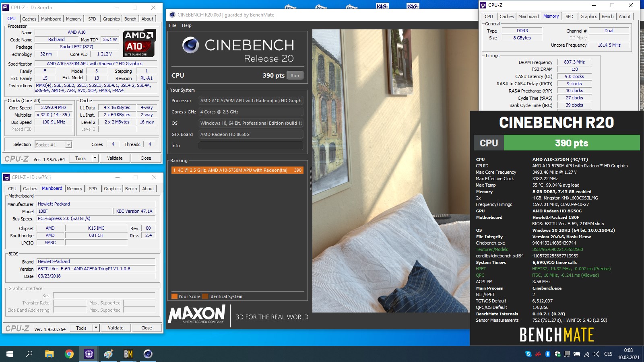Screen dimensions: 644x362
Task: Click Cinebench R20 title bar icon
Action: 172,15
